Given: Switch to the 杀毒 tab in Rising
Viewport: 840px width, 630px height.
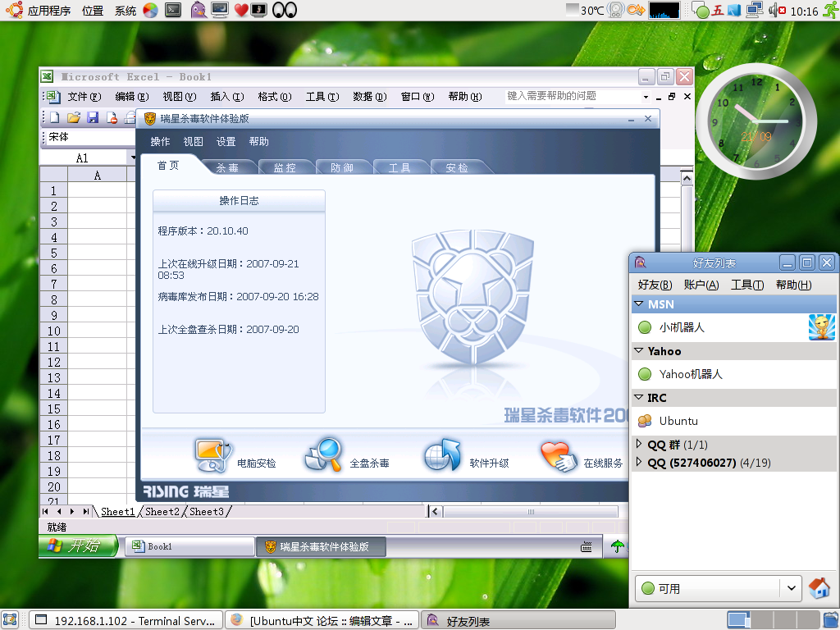Looking at the screenshot, I should pyautogui.click(x=227, y=167).
